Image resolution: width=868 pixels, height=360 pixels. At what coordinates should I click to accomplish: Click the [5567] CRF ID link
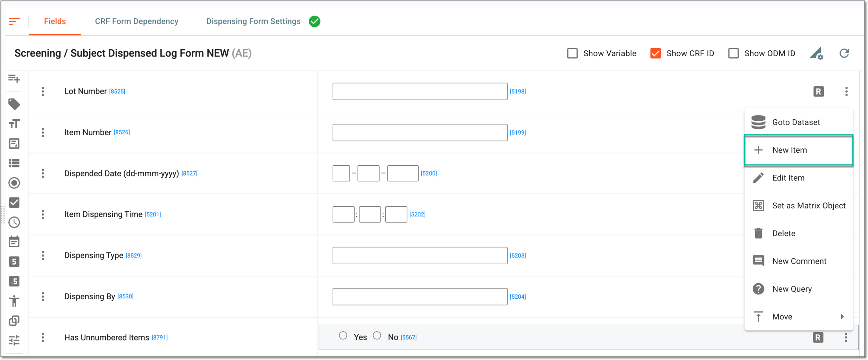(409, 337)
